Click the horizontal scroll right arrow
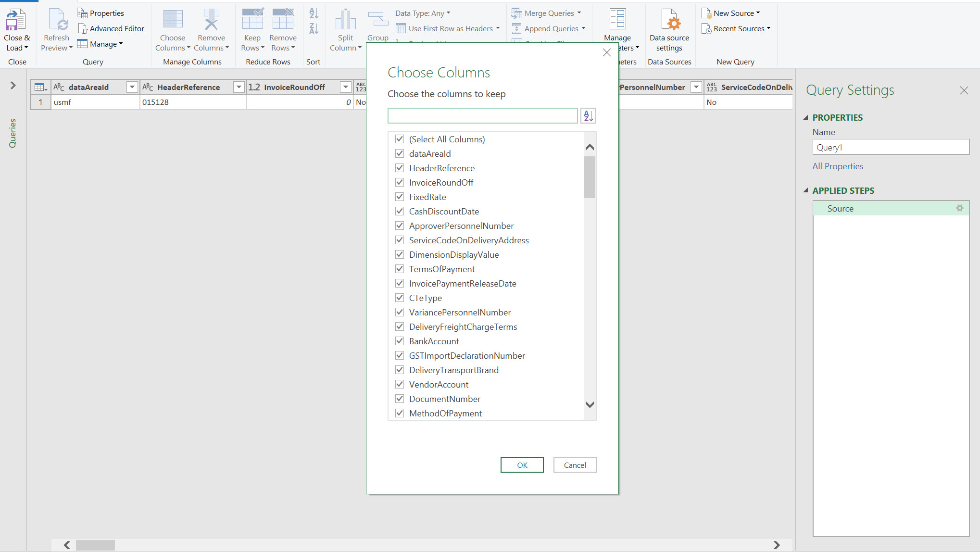 [x=776, y=545]
